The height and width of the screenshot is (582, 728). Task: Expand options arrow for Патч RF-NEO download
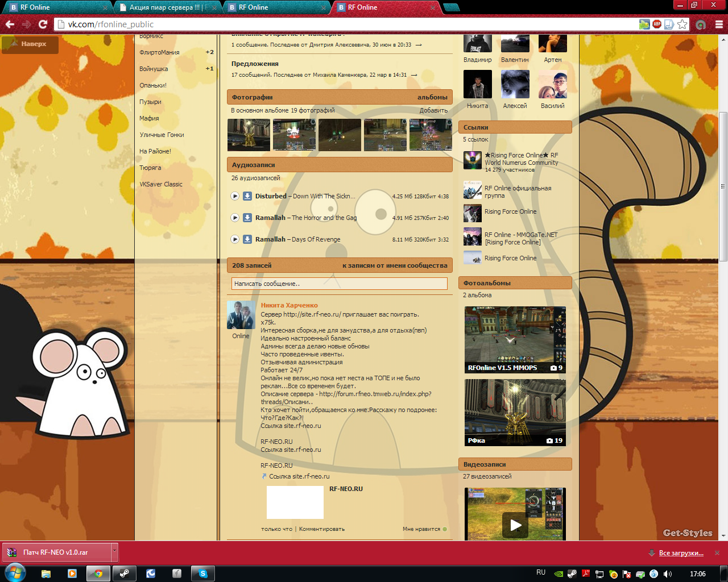tap(114, 552)
